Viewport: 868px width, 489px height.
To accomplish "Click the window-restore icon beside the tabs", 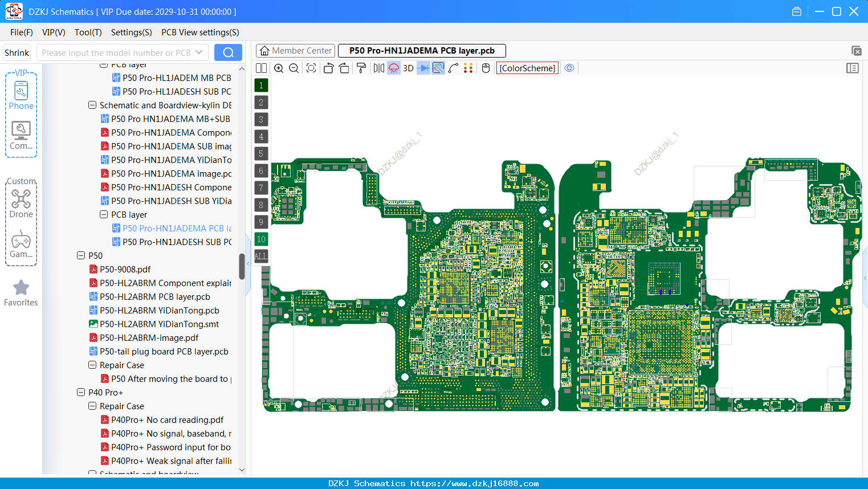I will click(x=856, y=51).
